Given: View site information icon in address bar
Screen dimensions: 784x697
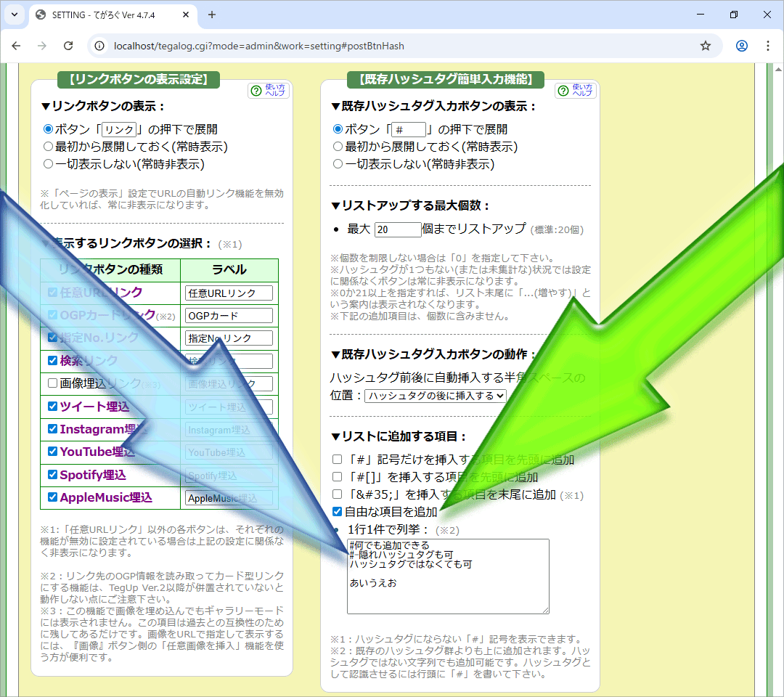Looking at the screenshot, I should pyautogui.click(x=100, y=46).
